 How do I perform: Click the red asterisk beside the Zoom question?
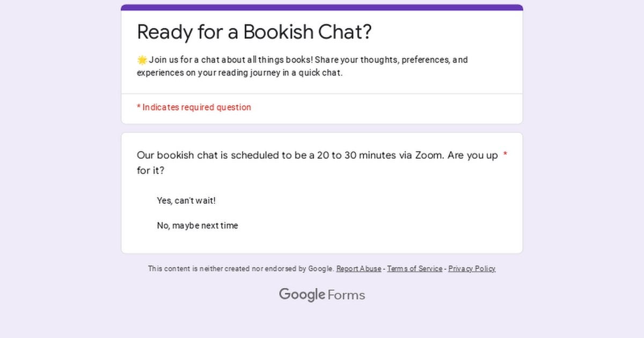click(505, 156)
